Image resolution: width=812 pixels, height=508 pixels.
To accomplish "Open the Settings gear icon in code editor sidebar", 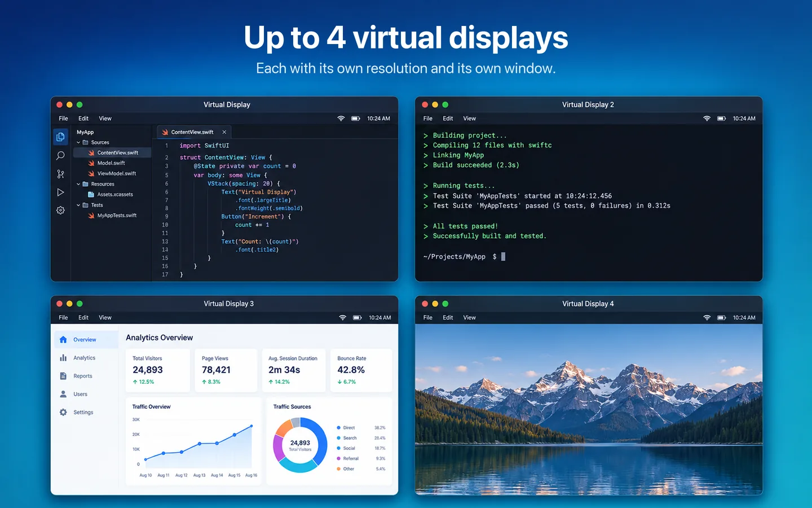I will (x=60, y=211).
